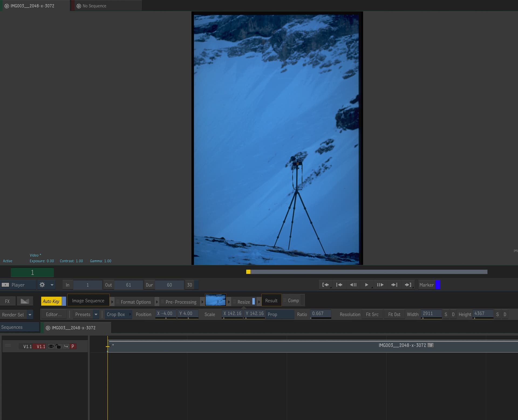Select the Pre-Processing tab
This screenshot has height=420, width=518.
[181, 302]
